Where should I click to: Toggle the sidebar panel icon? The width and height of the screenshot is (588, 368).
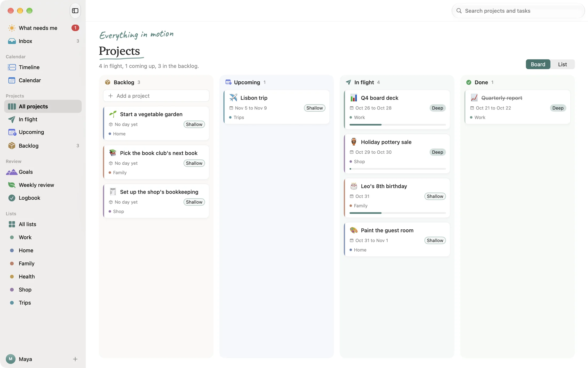click(75, 11)
